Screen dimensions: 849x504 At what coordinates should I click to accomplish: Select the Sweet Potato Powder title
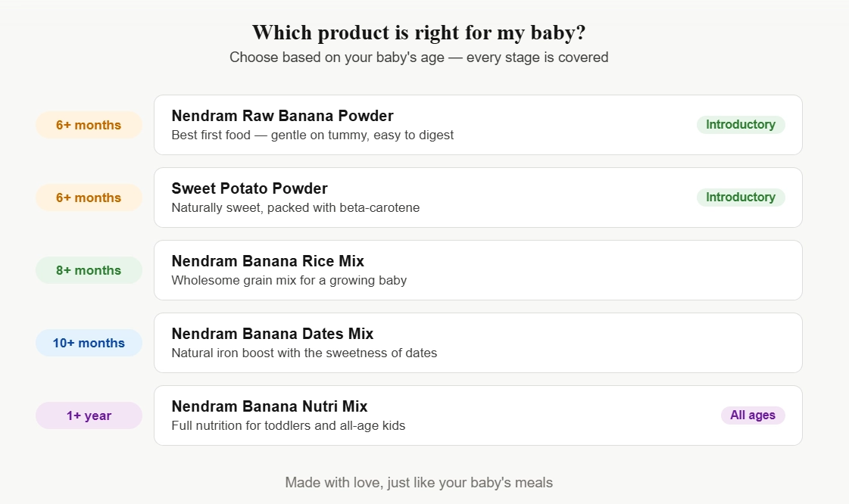click(249, 188)
